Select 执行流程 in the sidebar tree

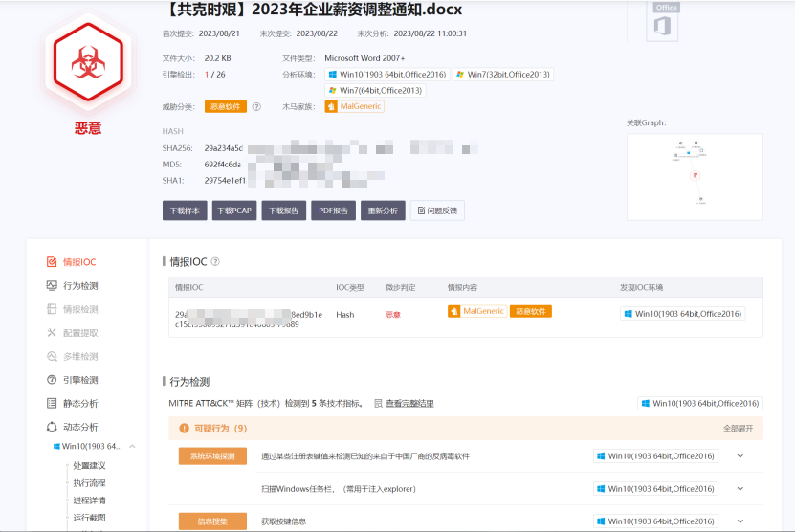tap(89, 483)
